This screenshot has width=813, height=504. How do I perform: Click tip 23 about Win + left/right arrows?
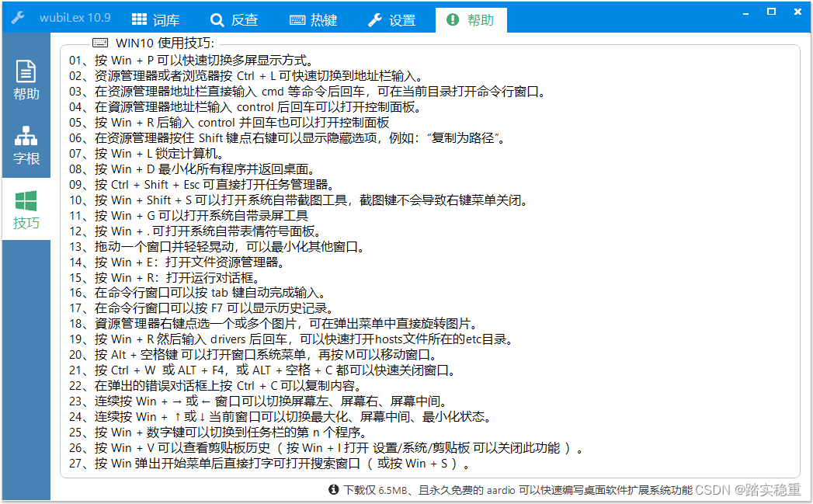[x=259, y=401]
